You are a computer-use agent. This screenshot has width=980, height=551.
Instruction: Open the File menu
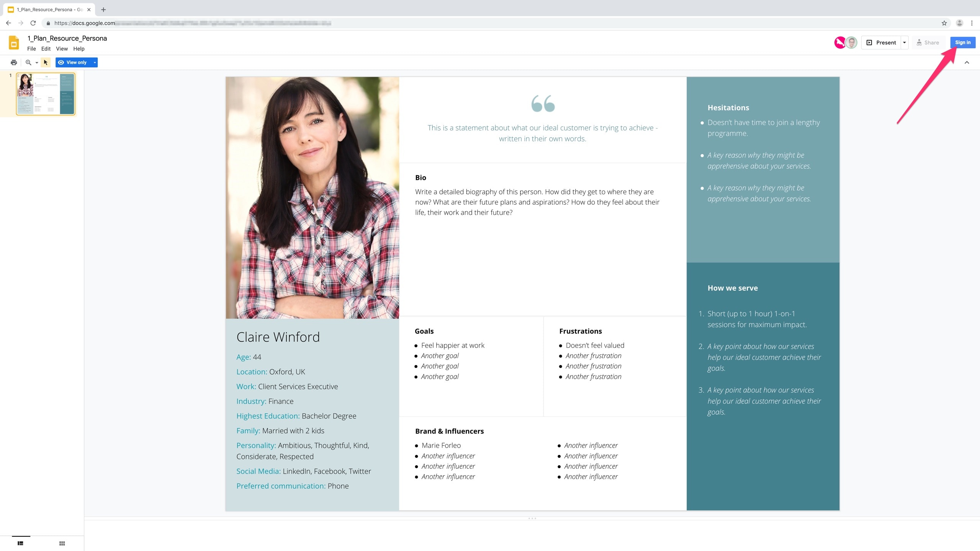pyautogui.click(x=31, y=49)
